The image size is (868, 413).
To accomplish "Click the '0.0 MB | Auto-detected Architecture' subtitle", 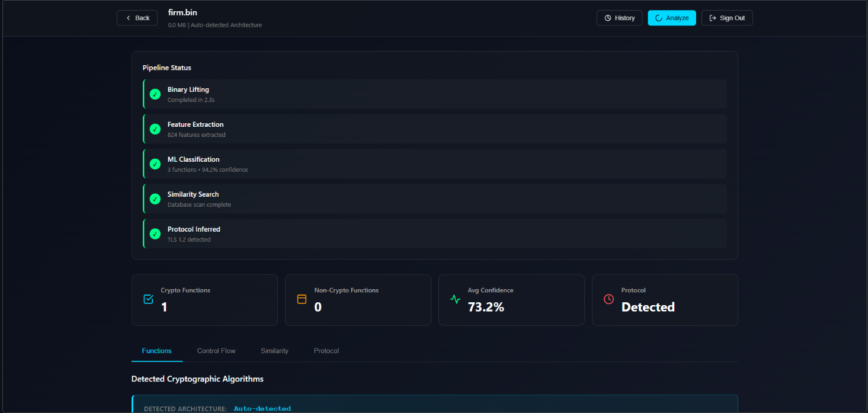I will tap(214, 25).
